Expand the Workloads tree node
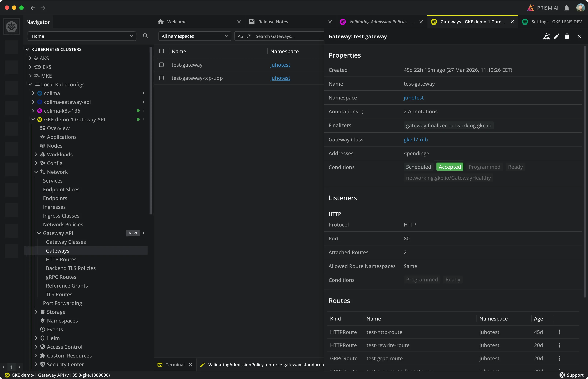 click(36, 154)
